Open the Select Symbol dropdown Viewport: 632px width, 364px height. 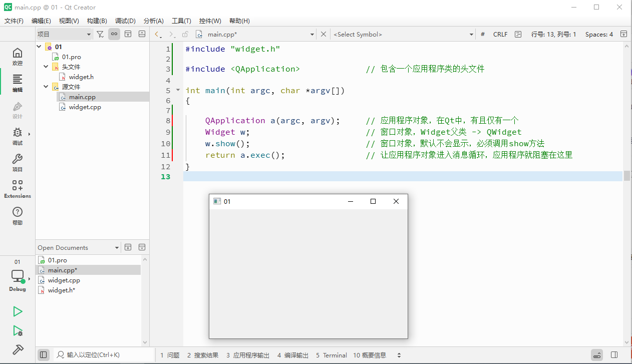click(x=404, y=34)
